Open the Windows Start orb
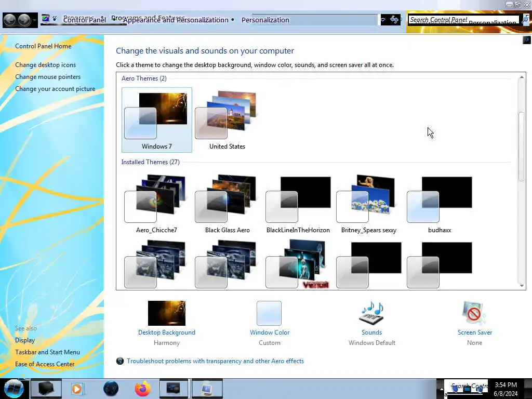The width and height of the screenshot is (532, 399). coord(14,389)
